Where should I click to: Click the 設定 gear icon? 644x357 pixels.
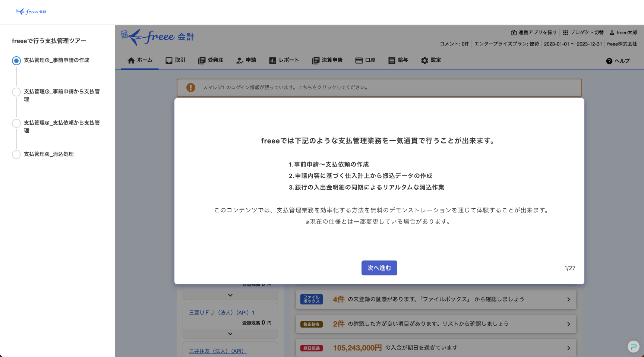tap(424, 60)
